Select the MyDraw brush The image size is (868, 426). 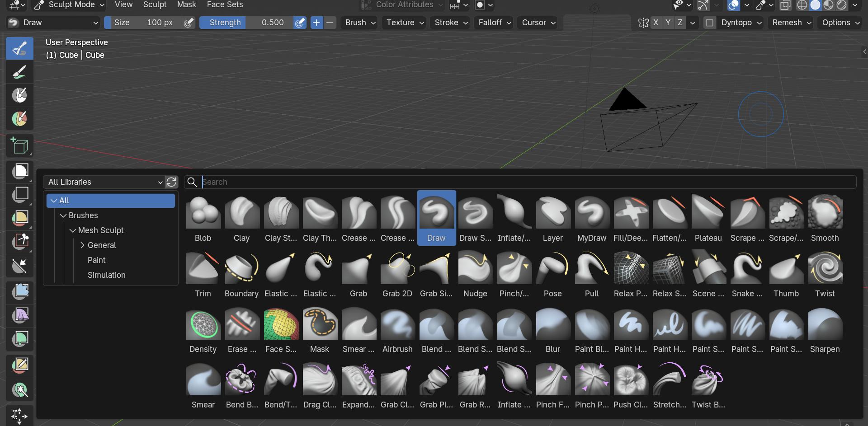pyautogui.click(x=592, y=218)
